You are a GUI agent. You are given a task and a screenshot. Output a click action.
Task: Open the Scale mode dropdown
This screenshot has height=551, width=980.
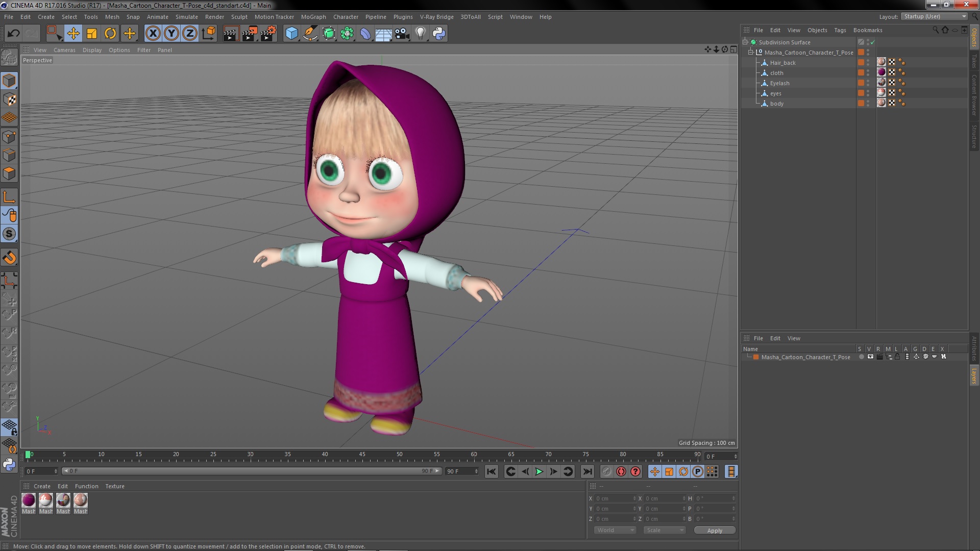coord(664,530)
